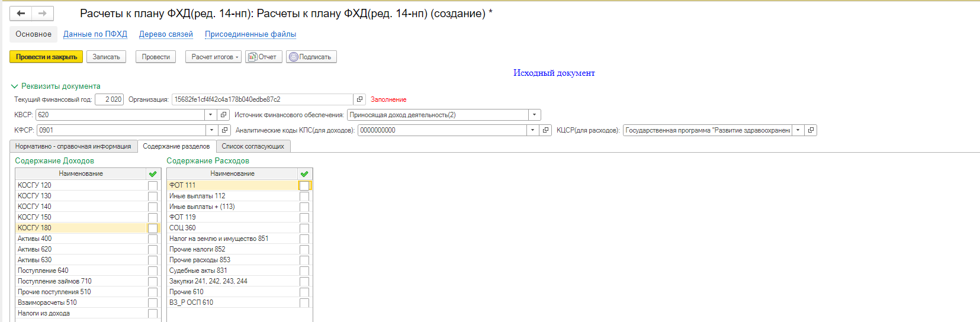Open the КФСР field's open-form icon
The image size is (980, 322).
224,130
